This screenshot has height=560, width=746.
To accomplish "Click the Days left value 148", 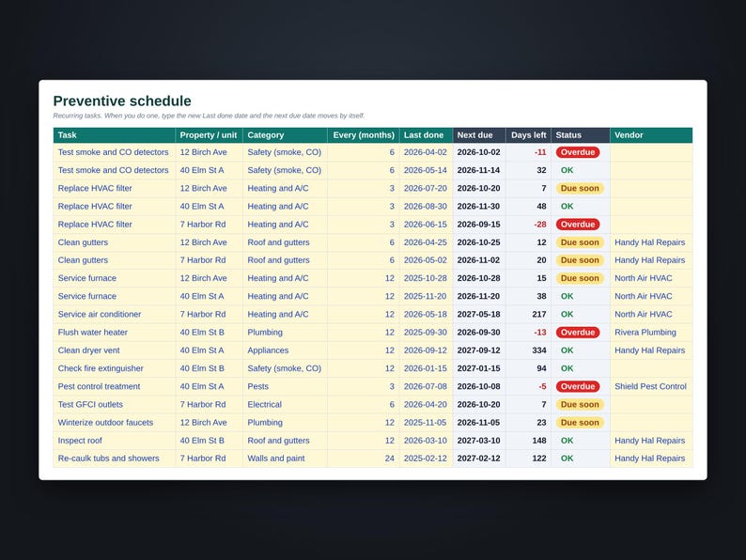I will point(539,441).
